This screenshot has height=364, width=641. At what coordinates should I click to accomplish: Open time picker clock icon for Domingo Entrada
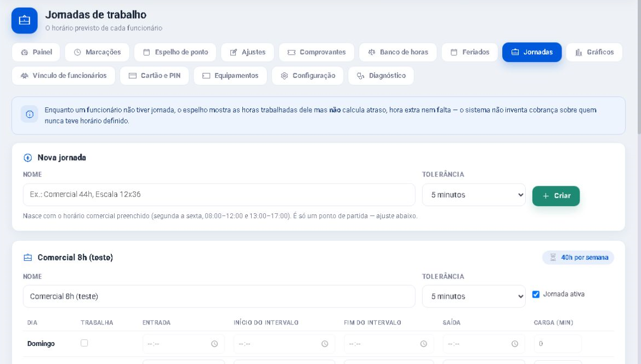pyautogui.click(x=214, y=344)
